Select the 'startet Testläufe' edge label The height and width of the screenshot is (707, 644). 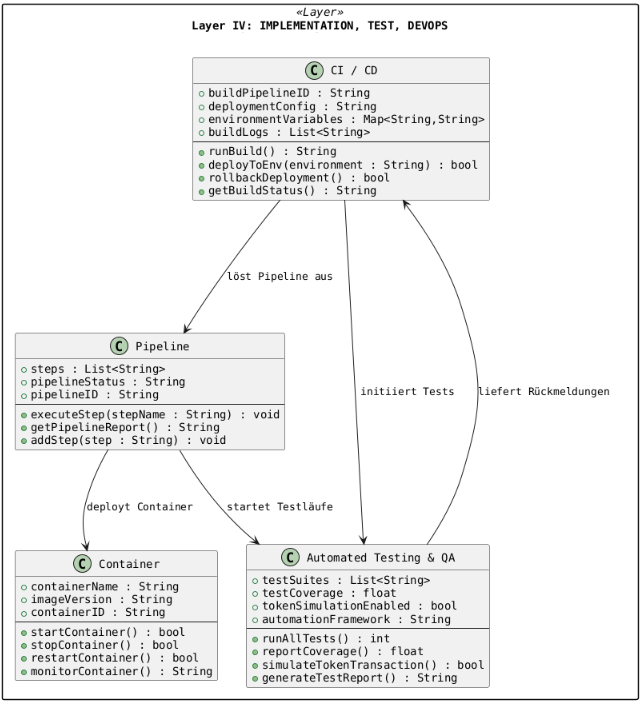click(280, 507)
